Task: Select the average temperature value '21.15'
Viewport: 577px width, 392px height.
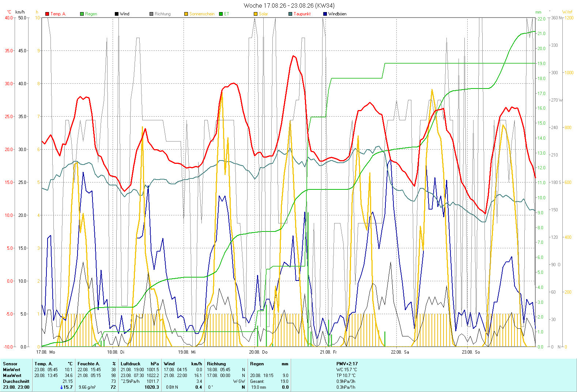Action: (68, 381)
